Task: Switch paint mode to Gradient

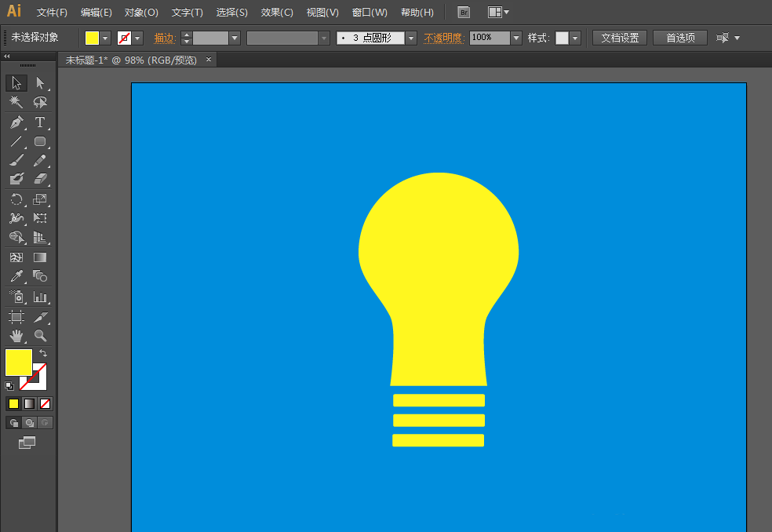Action: [29, 404]
